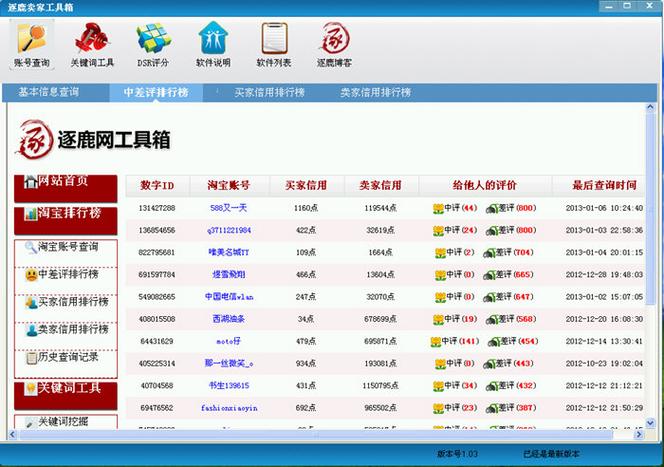Click the vertical scrollbar of the table

tap(648, 300)
